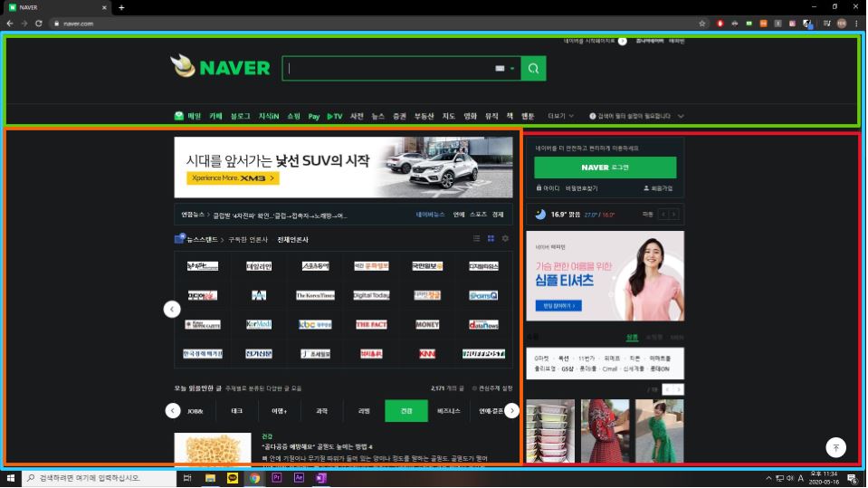Open 증권 in the navigation bar
868x488 pixels.
pos(399,116)
